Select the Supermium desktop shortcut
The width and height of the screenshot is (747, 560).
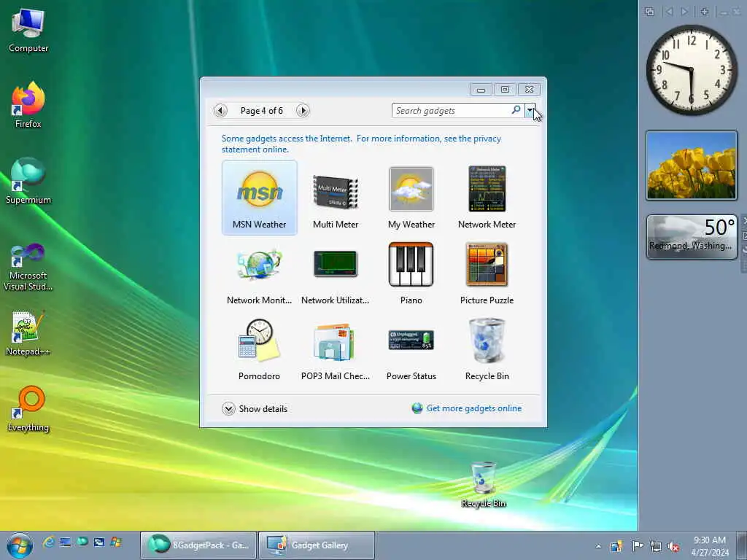click(28, 181)
